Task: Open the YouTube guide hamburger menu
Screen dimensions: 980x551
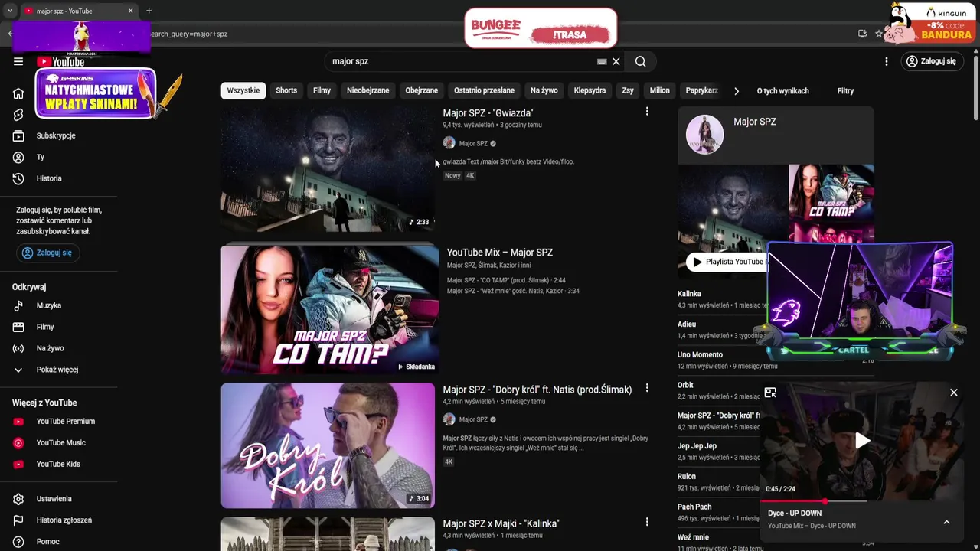Action: (18, 61)
